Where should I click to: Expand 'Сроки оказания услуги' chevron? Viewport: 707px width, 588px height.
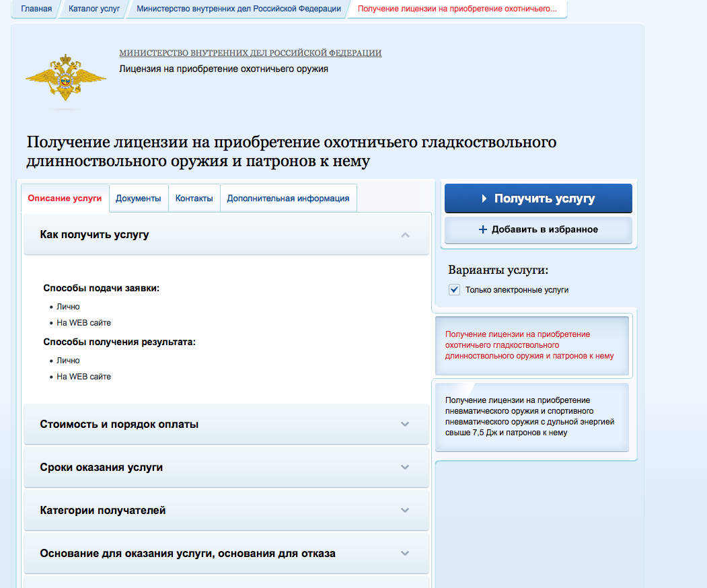coord(404,468)
